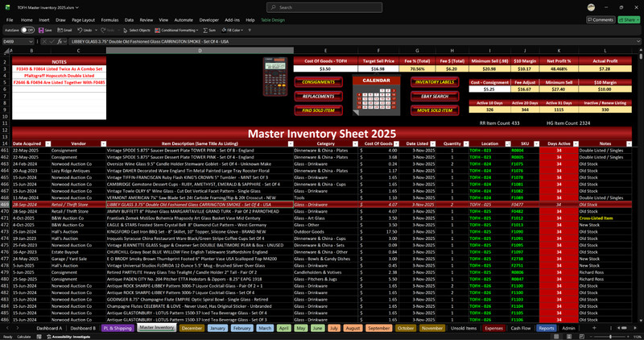Click the horizontal sheet scrollbar thumb
This screenshot has height=340, width=644.
(624, 328)
